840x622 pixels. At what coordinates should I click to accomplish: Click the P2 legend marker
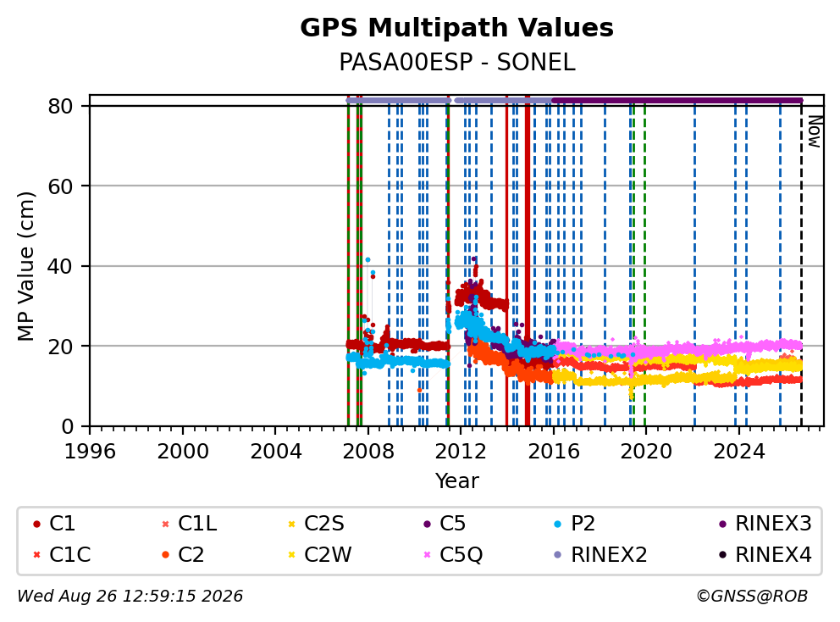click(558, 524)
